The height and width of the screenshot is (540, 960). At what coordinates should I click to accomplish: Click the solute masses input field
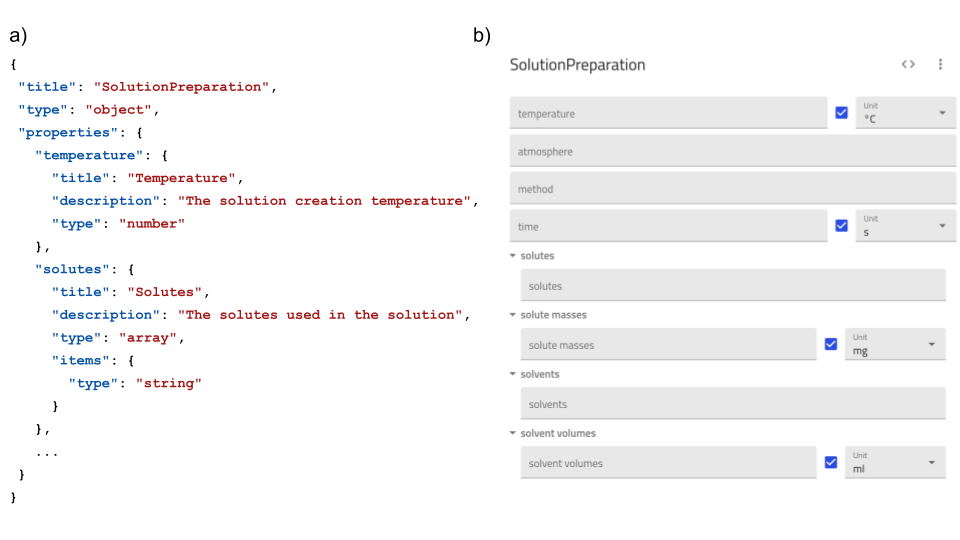click(x=668, y=345)
